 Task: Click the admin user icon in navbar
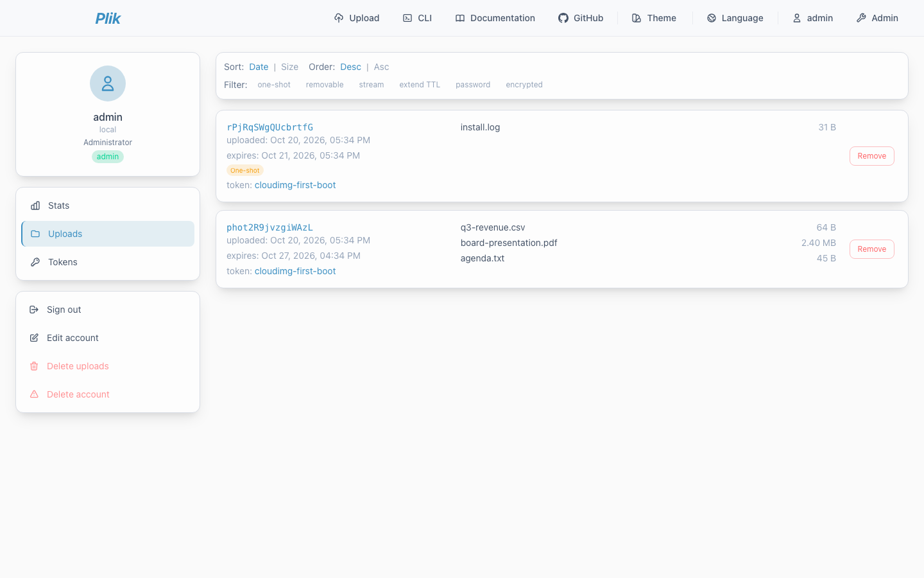click(797, 18)
